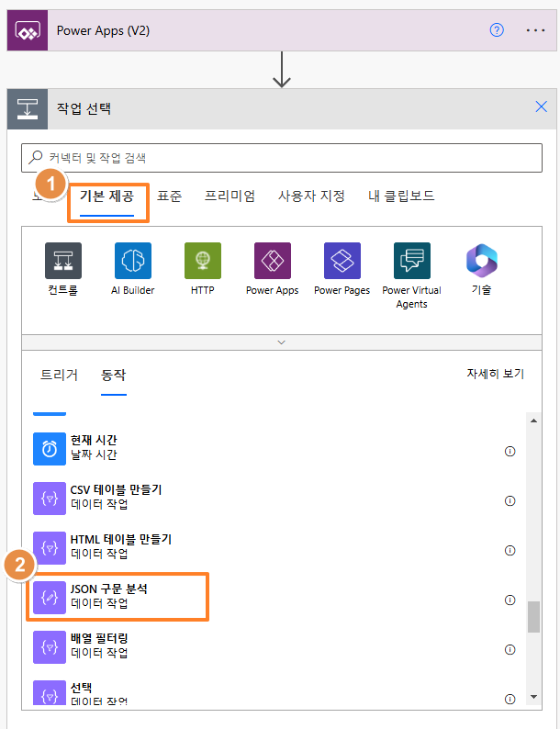Open the ellipsis menu on Power Apps trigger
Screen dimensions: 560x729
(535, 30)
